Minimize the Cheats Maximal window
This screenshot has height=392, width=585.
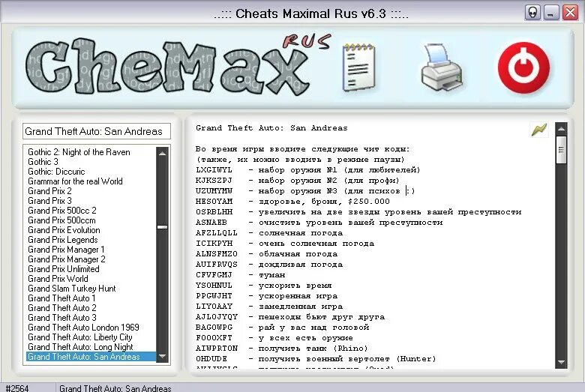[x=550, y=13]
